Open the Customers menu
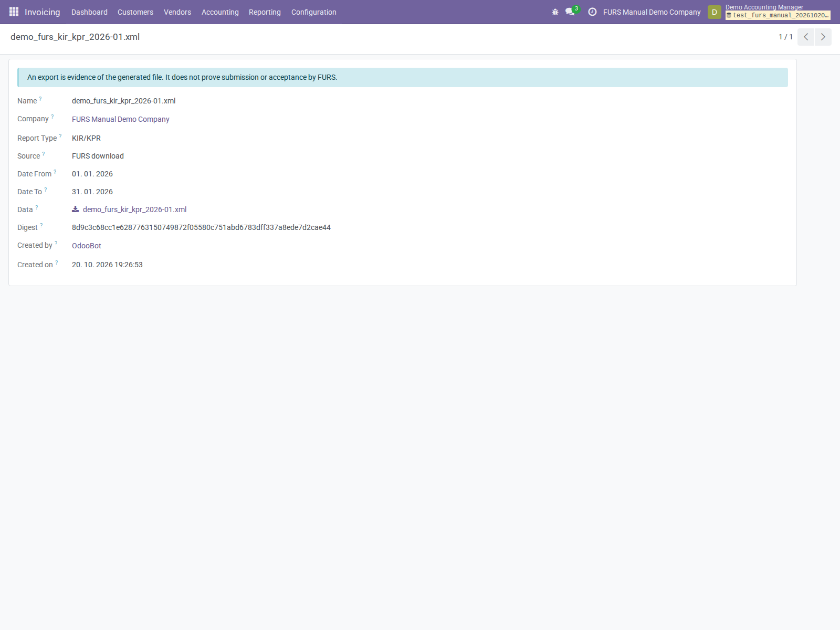This screenshot has width=840, height=630. click(x=135, y=12)
